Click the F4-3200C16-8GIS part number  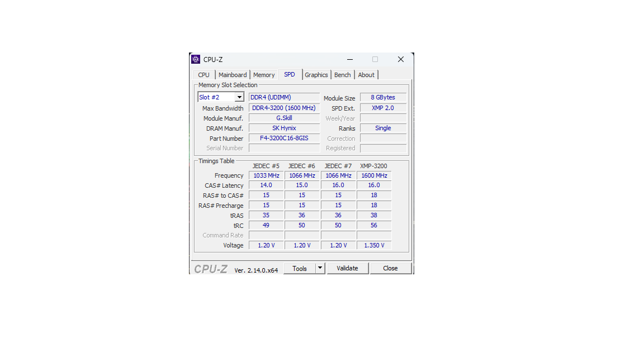(x=284, y=139)
